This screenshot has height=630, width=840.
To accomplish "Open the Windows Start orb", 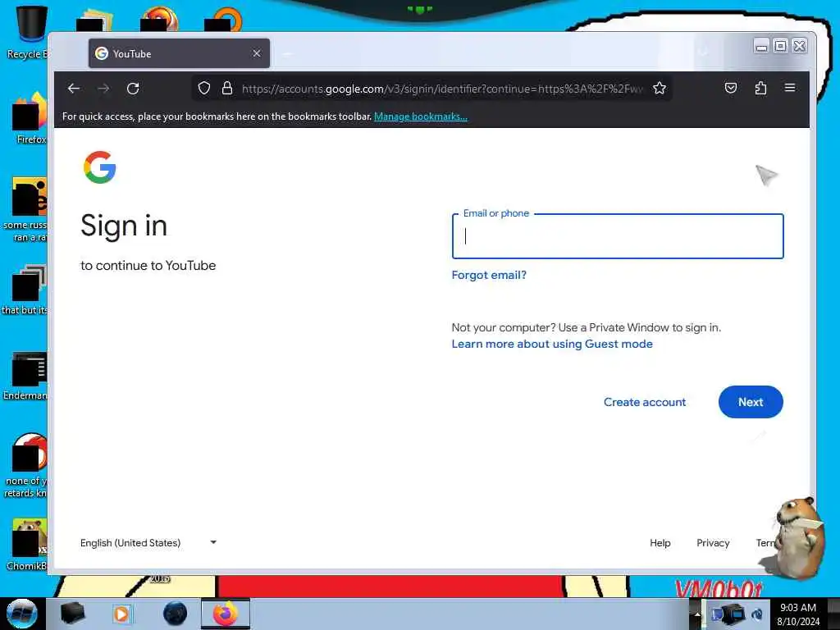I will pyautogui.click(x=22, y=614).
